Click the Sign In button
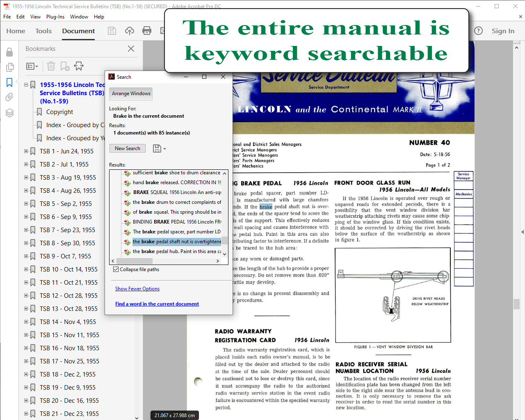Image resolution: width=525 pixels, height=420 pixels. [x=503, y=31]
